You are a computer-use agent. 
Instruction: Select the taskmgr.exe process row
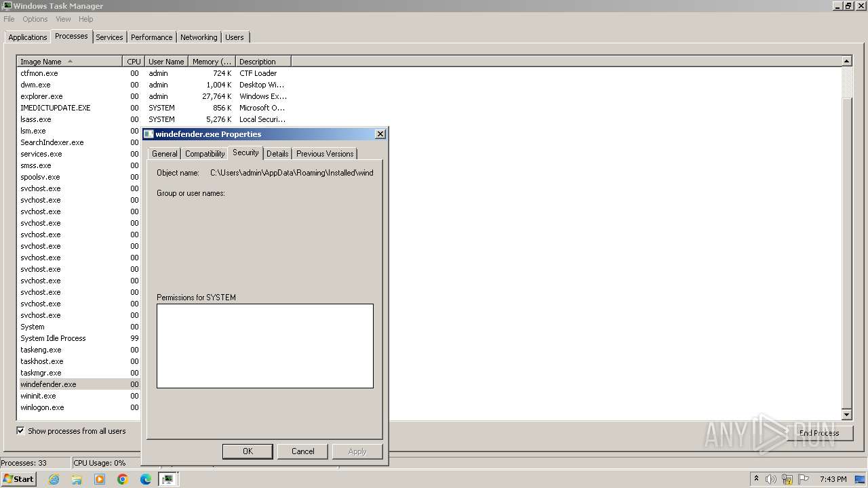[x=79, y=373]
